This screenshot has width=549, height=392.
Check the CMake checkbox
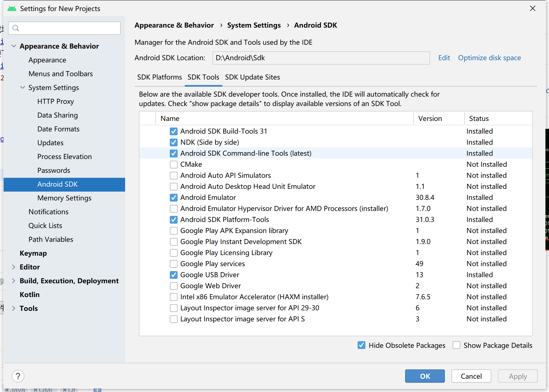point(174,164)
